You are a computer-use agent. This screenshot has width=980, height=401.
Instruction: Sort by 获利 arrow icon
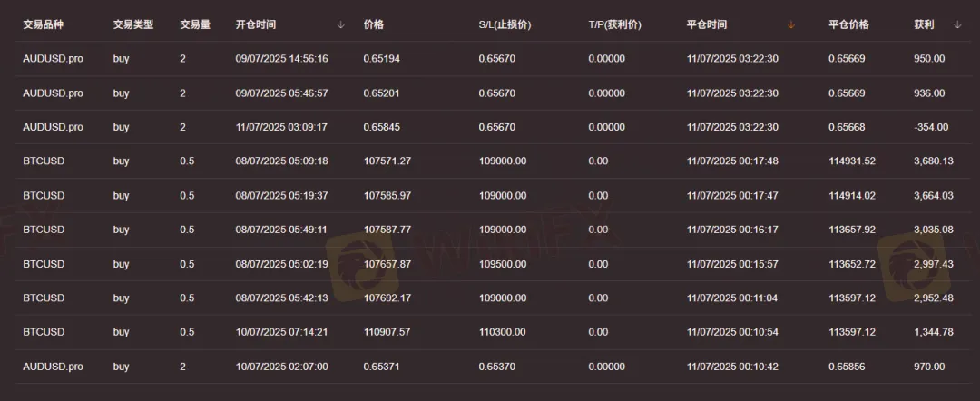click(957, 25)
